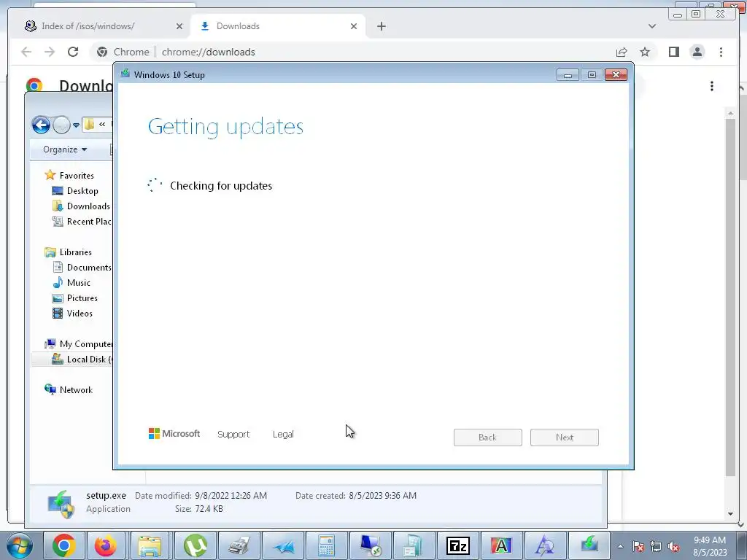Toggle Chrome side panel icon

673,52
